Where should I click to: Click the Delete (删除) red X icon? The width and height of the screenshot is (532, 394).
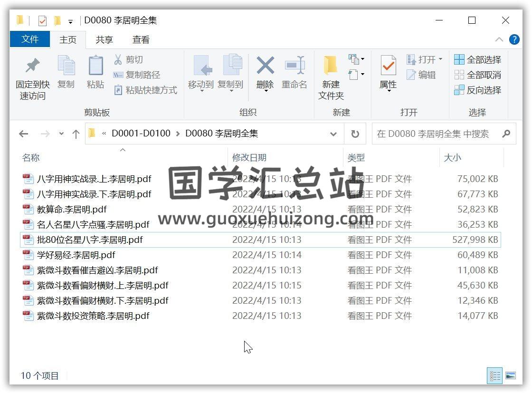[x=266, y=65]
